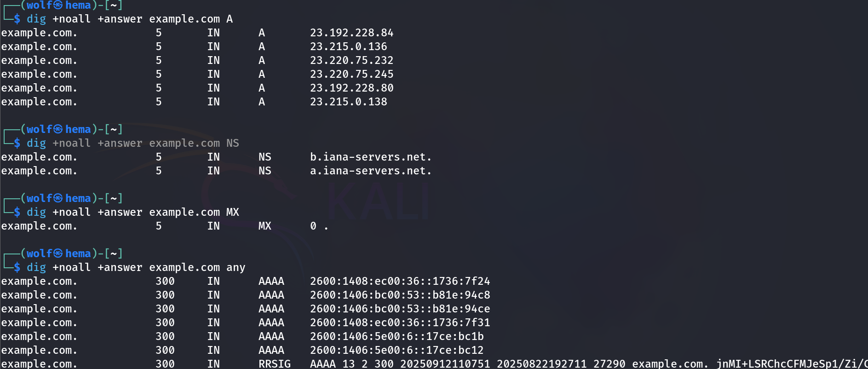Image resolution: width=868 pixels, height=369 pixels.
Task: Click the "dig" command in the NS query line
Action: pos(36,144)
